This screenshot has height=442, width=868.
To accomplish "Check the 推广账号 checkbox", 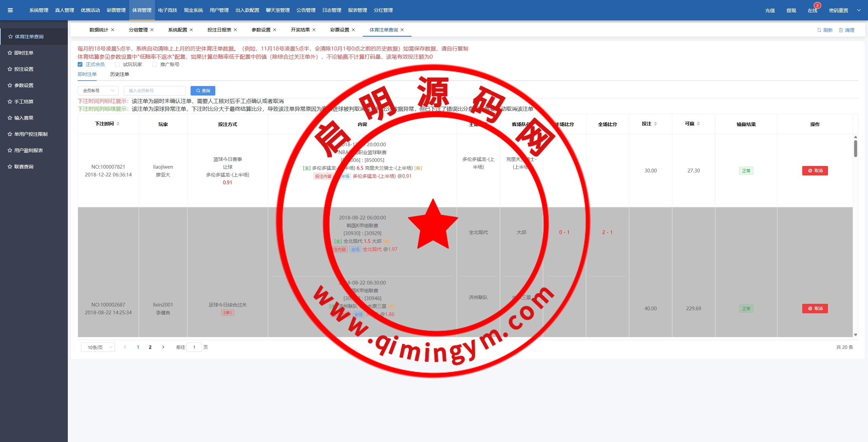I will [155, 64].
